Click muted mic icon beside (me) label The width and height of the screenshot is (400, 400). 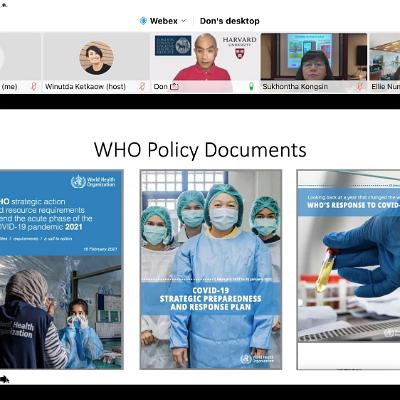[x=33, y=87]
